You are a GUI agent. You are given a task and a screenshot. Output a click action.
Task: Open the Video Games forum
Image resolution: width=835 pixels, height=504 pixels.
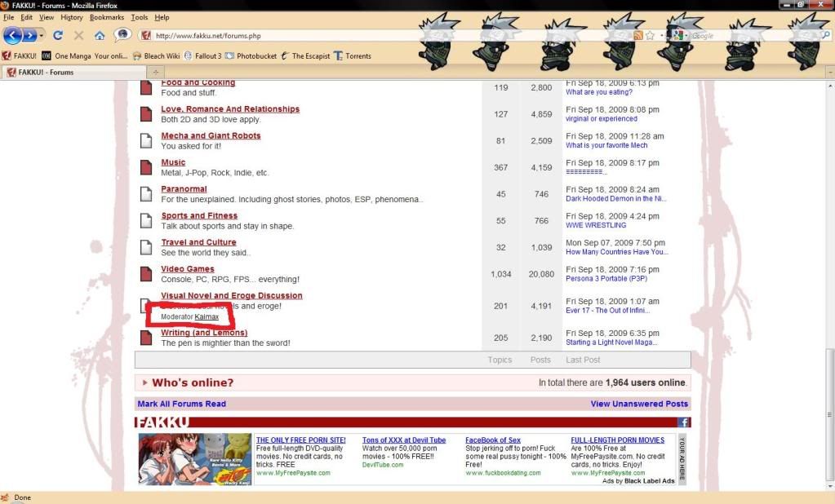coord(187,268)
